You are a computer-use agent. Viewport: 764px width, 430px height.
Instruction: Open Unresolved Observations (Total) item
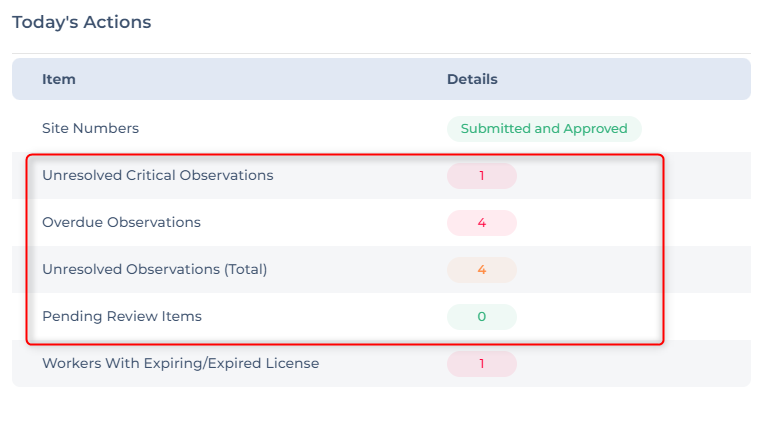point(154,269)
